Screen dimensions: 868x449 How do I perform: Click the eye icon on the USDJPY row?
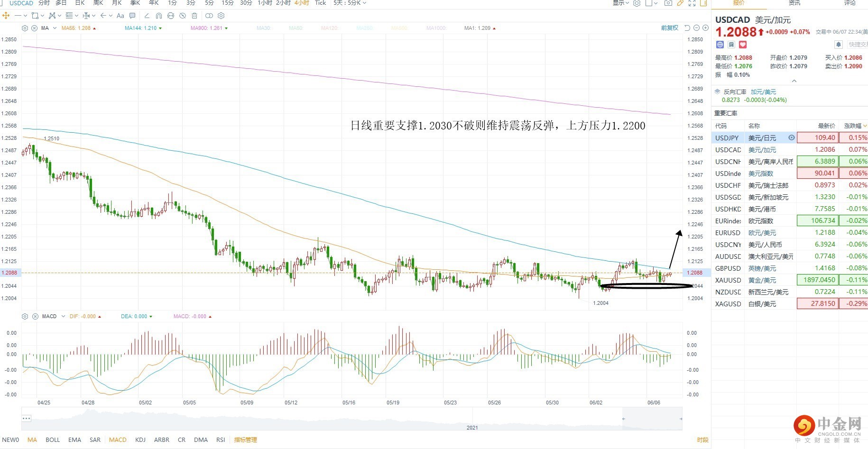tap(791, 137)
